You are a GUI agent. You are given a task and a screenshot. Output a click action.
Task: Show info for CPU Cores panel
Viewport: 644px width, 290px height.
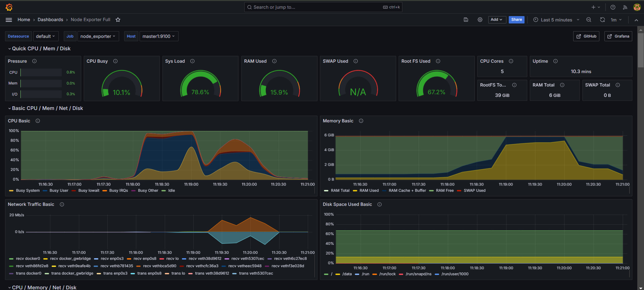[511, 61]
